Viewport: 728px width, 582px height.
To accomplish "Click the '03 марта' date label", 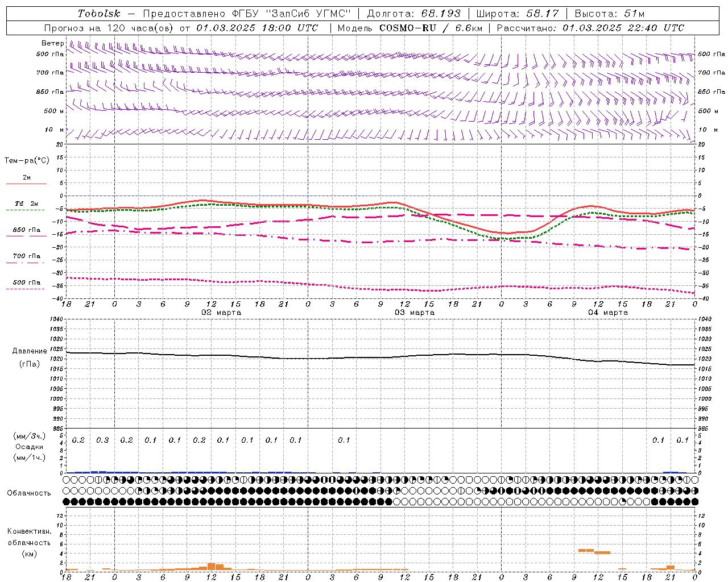I will click(415, 313).
